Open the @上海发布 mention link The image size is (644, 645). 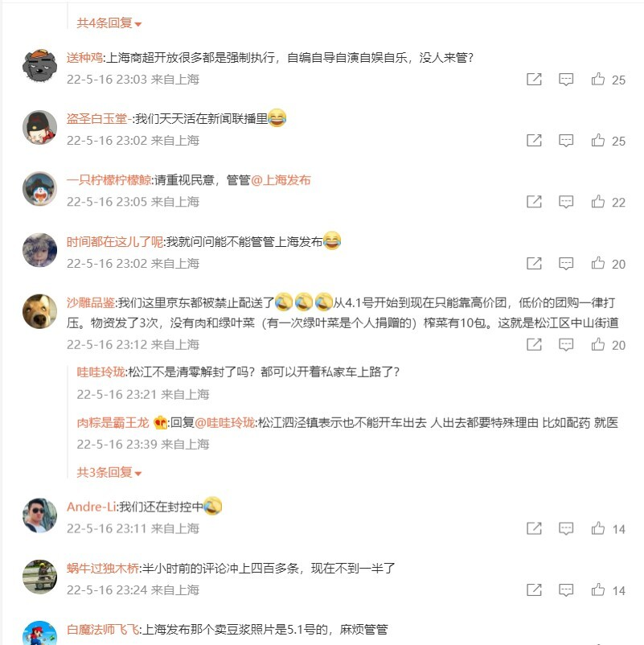[281, 180]
